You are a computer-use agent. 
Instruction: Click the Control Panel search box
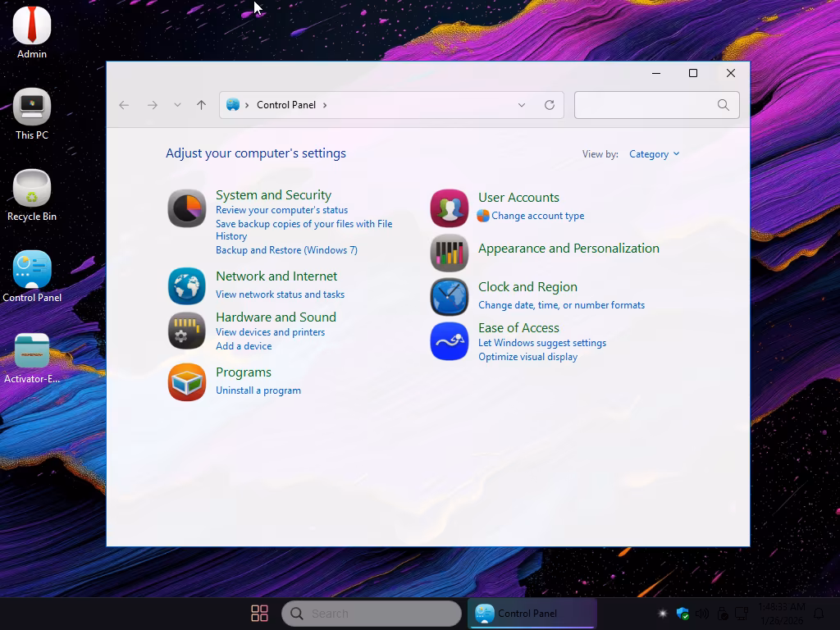tap(646, 105)
